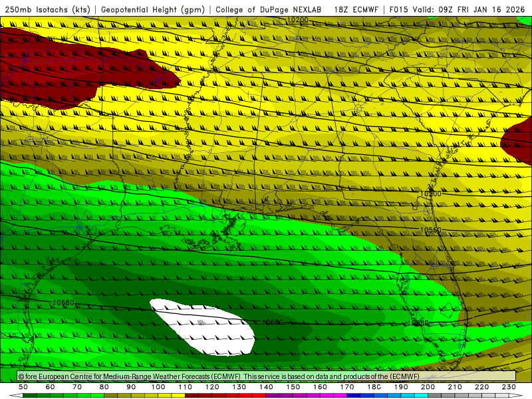
Task: Click the 10500 height contour label
Action: 430,194
